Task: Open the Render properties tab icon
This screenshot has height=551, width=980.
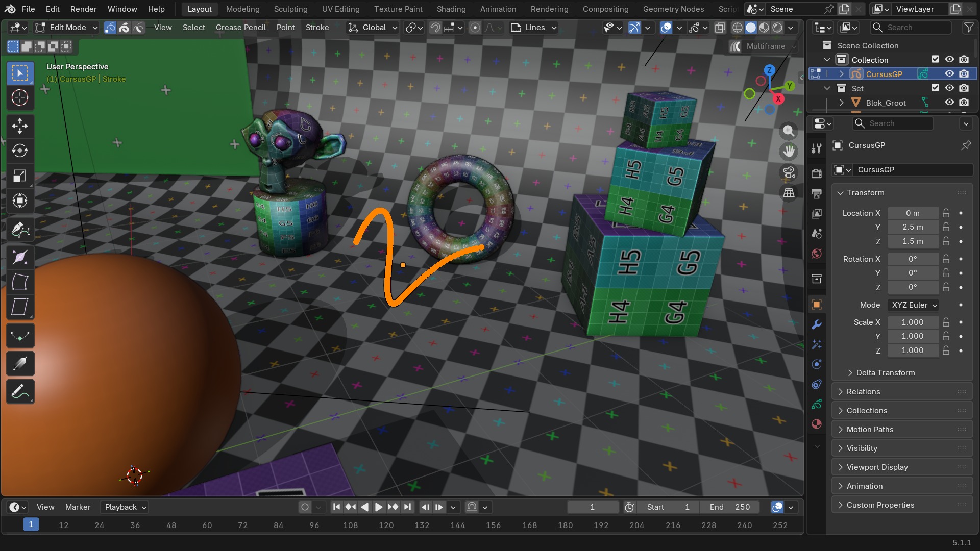Action: (x=817, y=173)
